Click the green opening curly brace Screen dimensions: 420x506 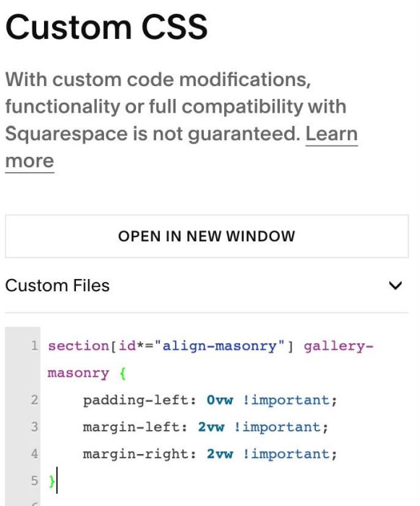coord(123,374)
